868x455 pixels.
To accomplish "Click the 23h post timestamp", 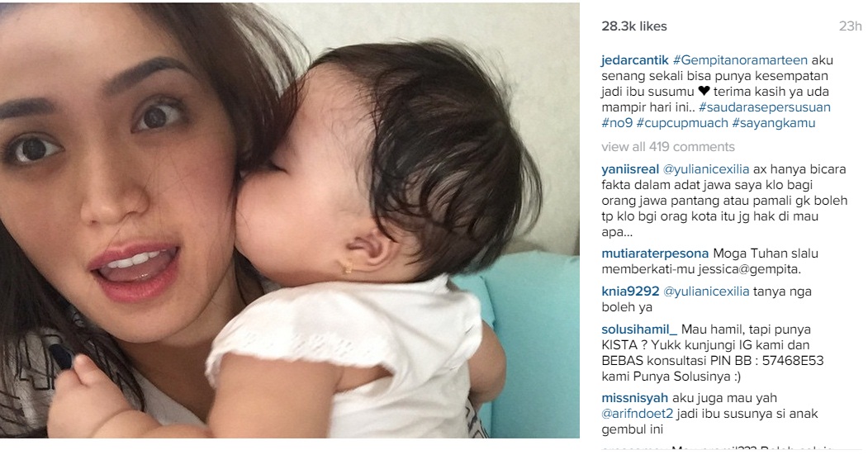I will pyautogui.click(x=851, y=26).
